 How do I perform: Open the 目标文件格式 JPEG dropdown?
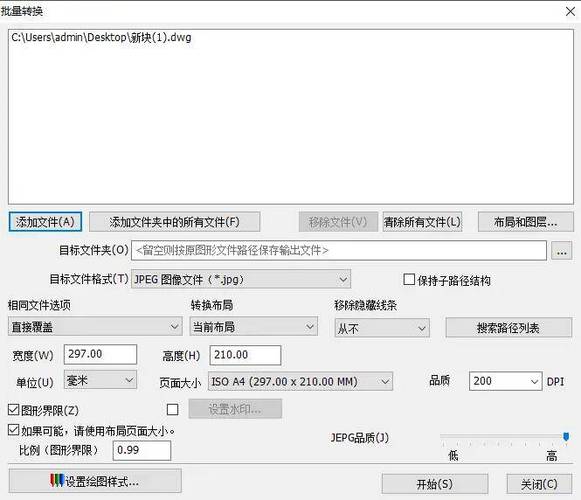coord(241,279)
